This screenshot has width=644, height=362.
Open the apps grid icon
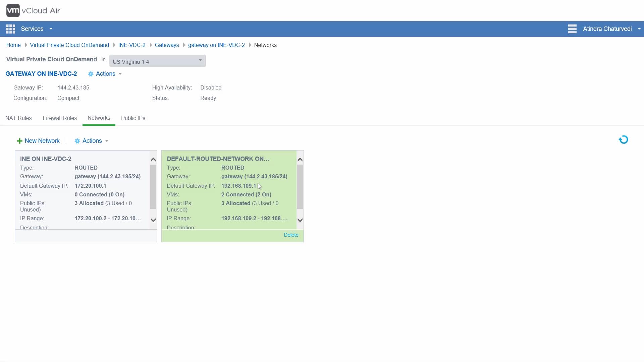(x=10, y=29)
